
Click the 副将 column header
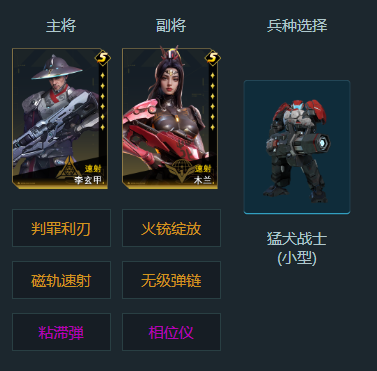pyautogui.click(x=171, y=26)
